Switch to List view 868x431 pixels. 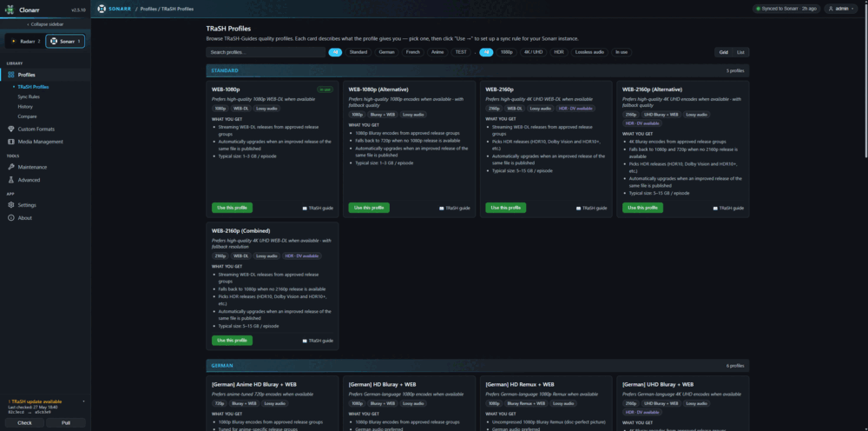click(x=740, y=52)
